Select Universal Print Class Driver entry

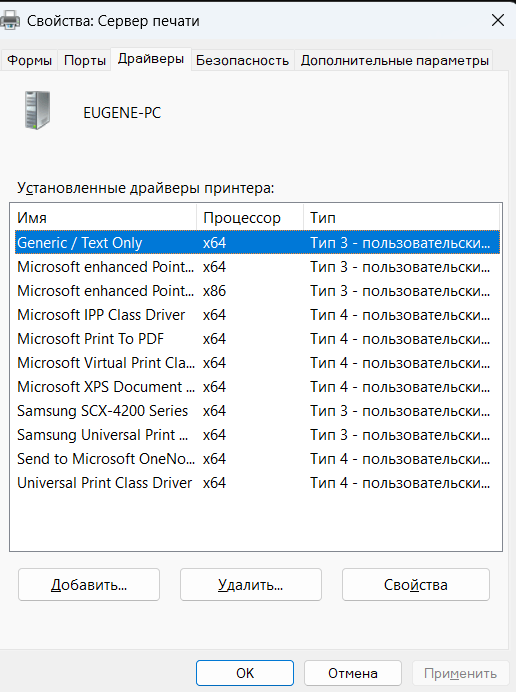[x=257, y=483]
